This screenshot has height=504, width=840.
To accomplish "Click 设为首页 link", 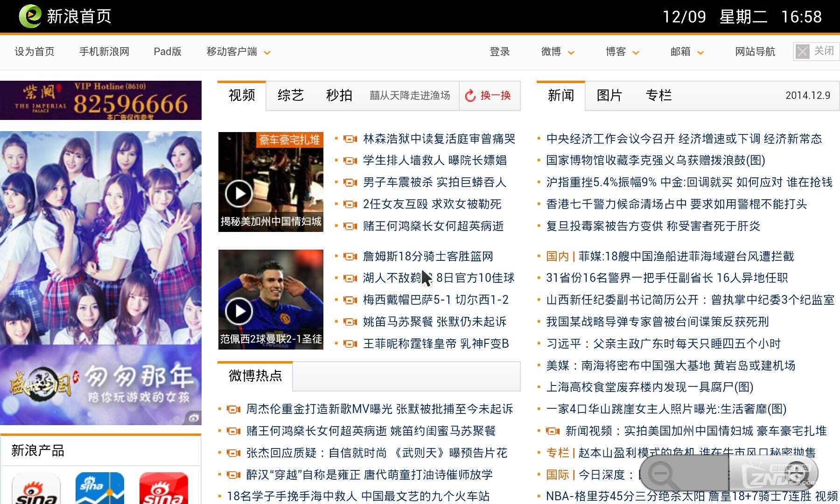I will click(35, 52).
